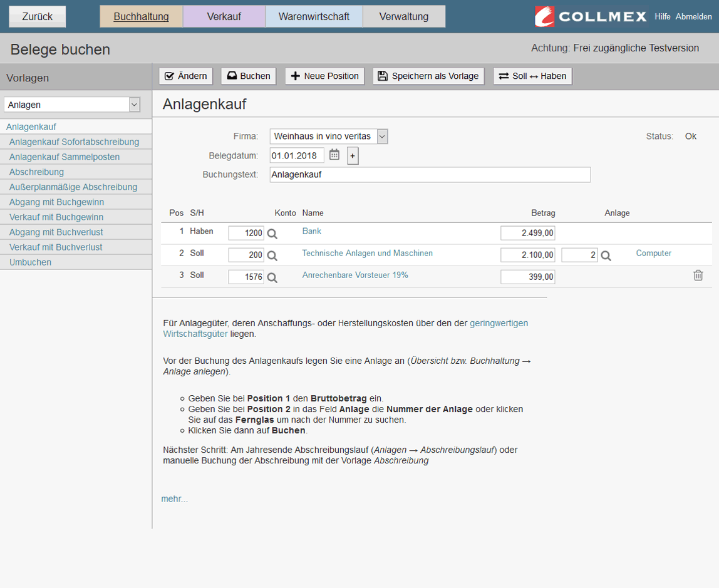
Task: Click the Buchen button
Action: coord(249,76)
